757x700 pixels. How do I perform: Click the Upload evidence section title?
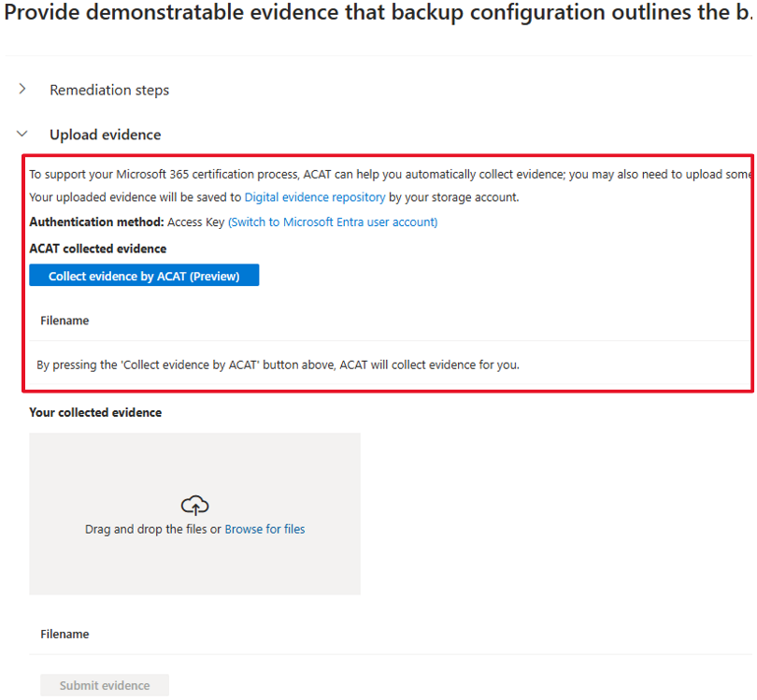point(106,135)
